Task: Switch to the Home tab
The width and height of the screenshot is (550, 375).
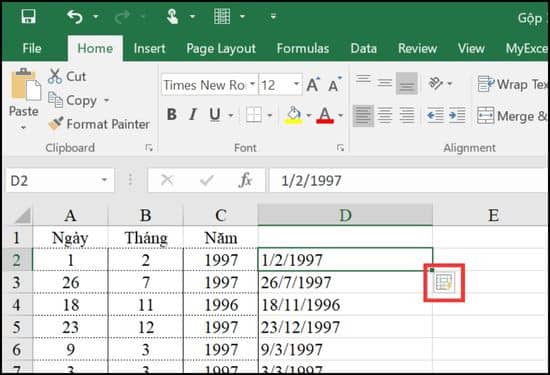Action: (95, 48)
